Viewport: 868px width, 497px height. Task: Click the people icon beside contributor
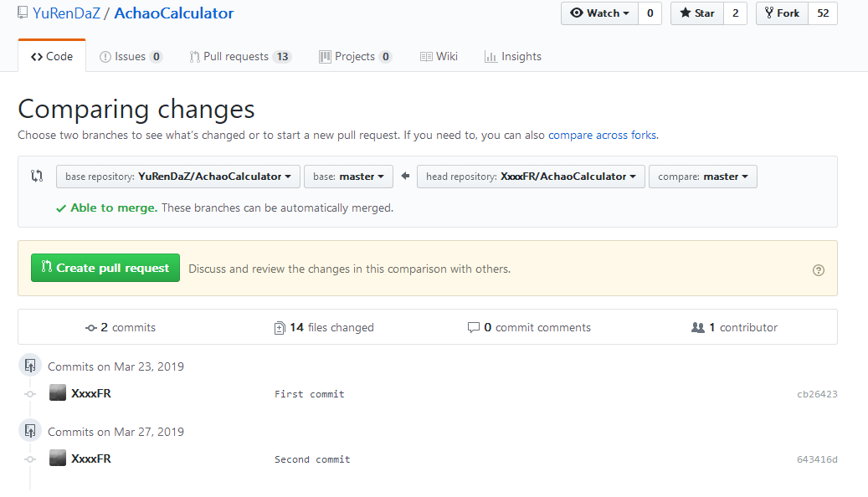[x=698, y=328]
